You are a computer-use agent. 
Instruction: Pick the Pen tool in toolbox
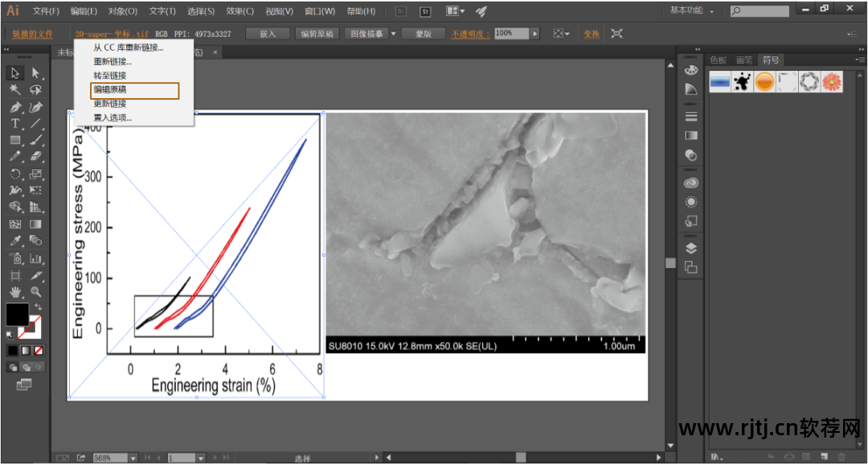click(15, 107)
